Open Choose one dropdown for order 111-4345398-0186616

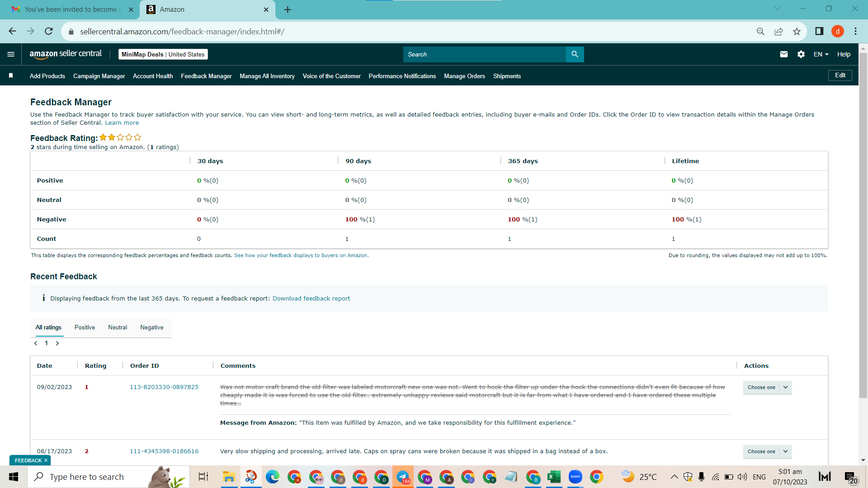pos(767,451)
